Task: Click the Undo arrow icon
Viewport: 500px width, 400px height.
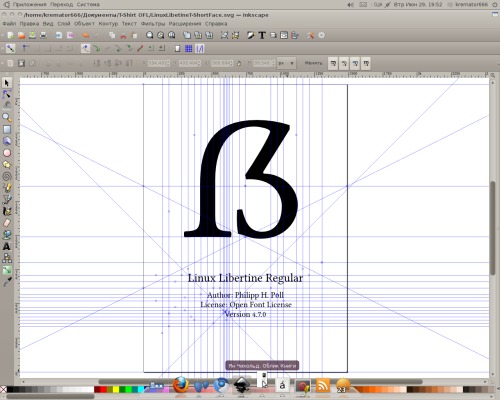Action: point(86,35)
